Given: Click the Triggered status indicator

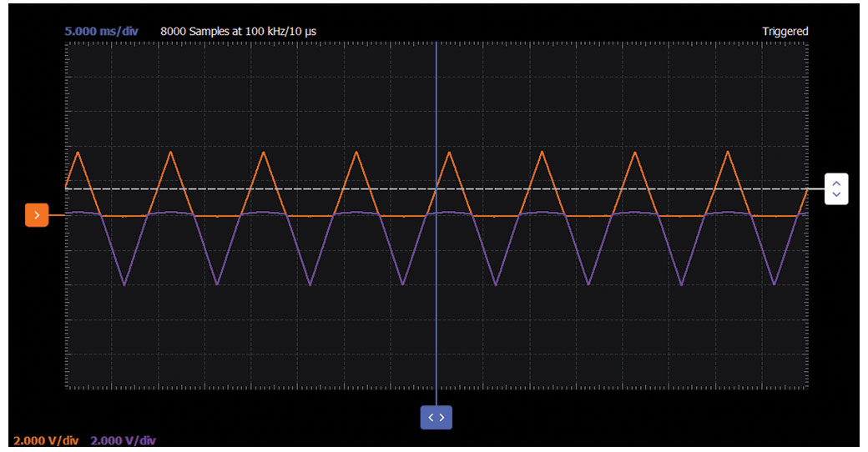Looking at the screenshot, I should (x=785, y=32).
